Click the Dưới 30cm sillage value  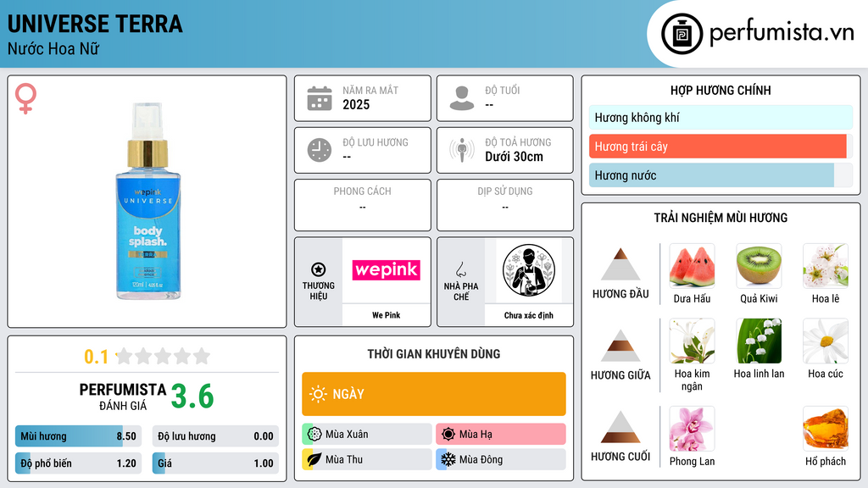click(x=514, y=157)
